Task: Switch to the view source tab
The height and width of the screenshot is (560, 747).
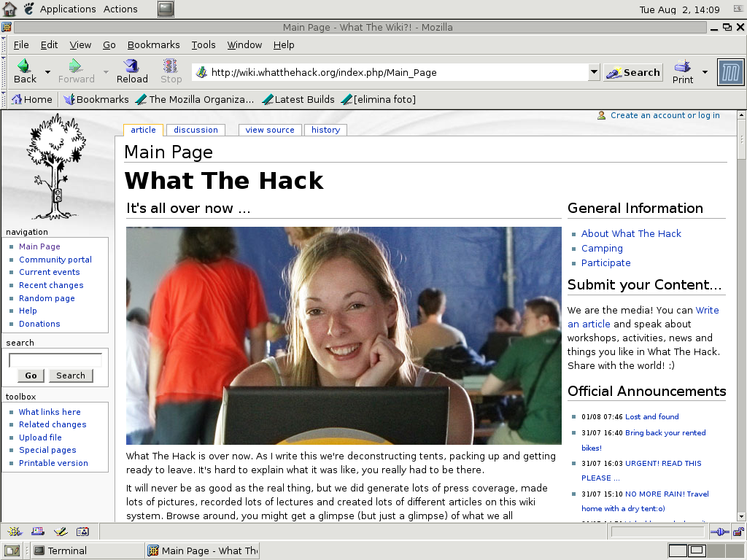Action: (270, 130)
